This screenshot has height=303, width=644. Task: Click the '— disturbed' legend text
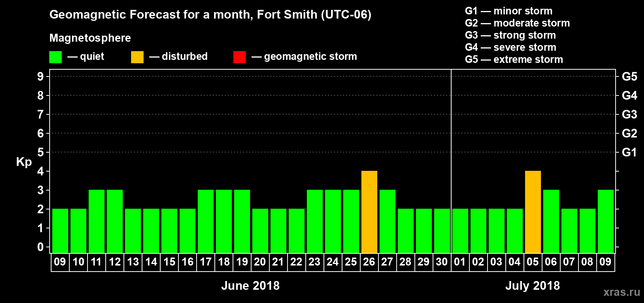click(178, 56)
